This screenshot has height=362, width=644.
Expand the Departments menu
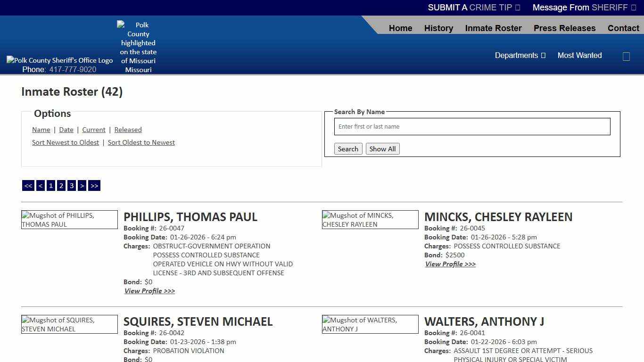(520, 55)
